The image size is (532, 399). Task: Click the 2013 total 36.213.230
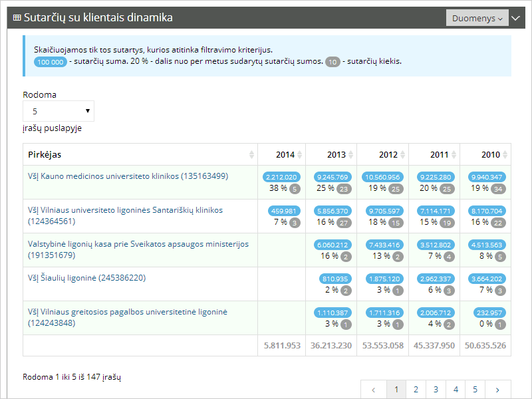click(331, 346)
